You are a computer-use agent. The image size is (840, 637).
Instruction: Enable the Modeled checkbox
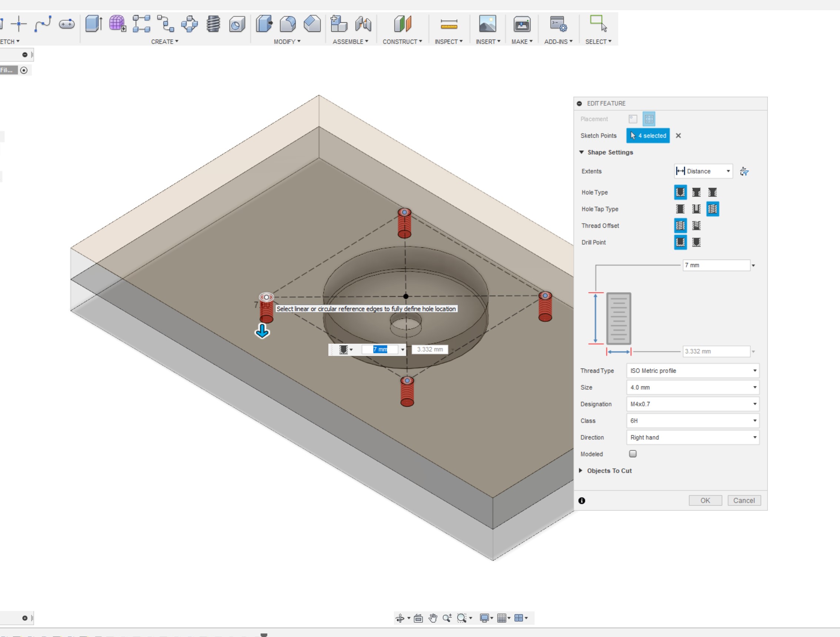pyautogui.click(x=633, y=454)
